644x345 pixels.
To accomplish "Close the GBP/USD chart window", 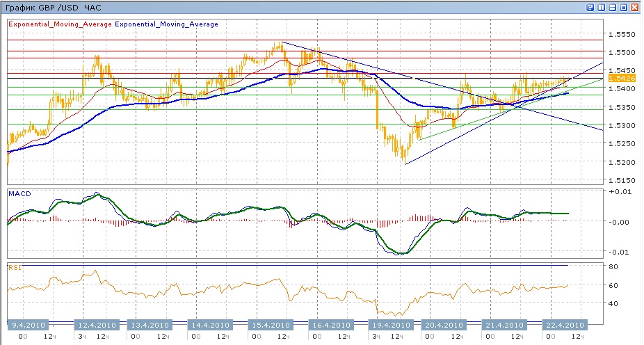I will pos(635,7).
